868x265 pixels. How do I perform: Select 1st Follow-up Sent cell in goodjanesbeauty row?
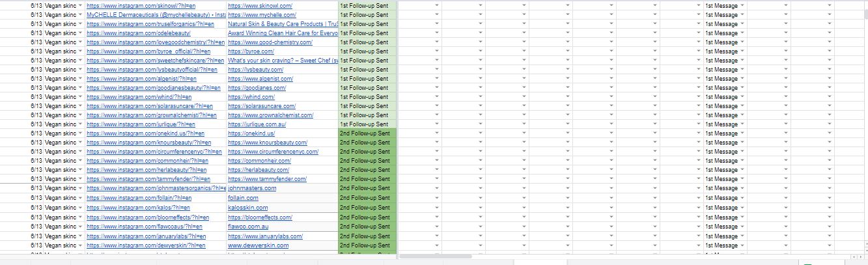[x=367, y=87]
